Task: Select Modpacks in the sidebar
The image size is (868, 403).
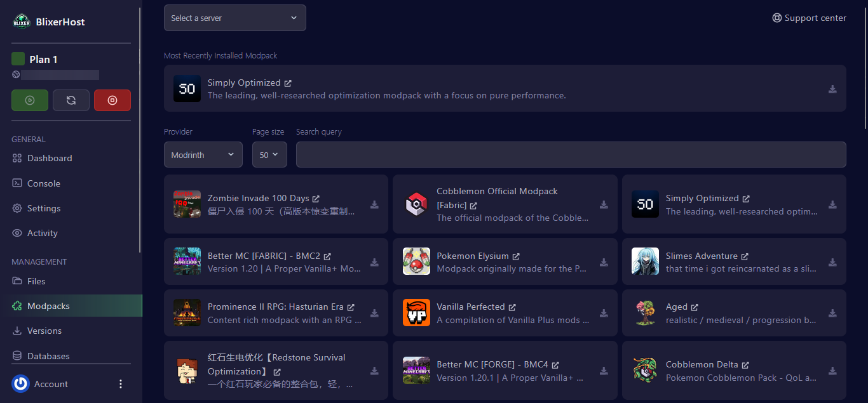Action: click(71, 306)
